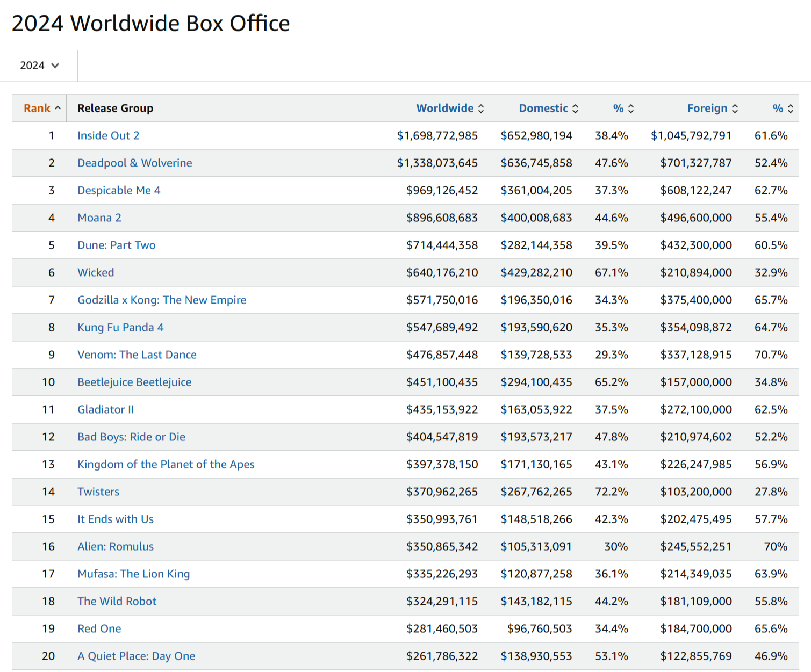Screen dimensions: 811x672
Task: Open Godzilla x Kong: The New Empire
Action: [x=162, y=300]
